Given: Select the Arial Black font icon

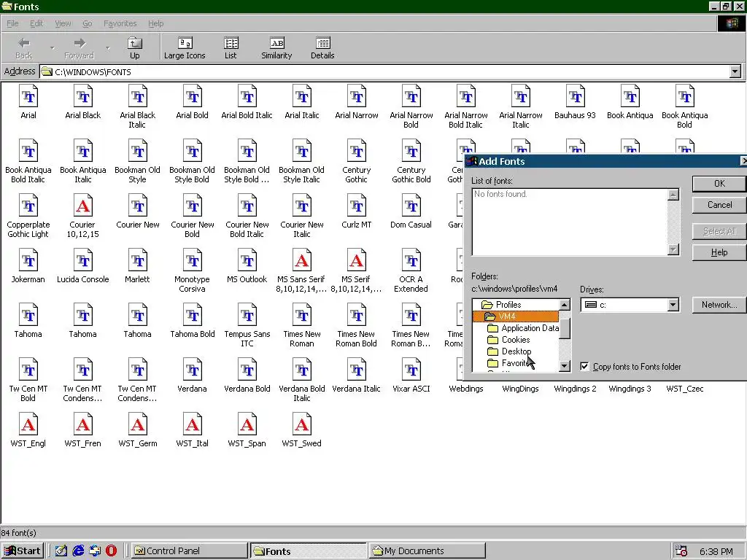Looking at the screenshot, I should tap(83, 96).
